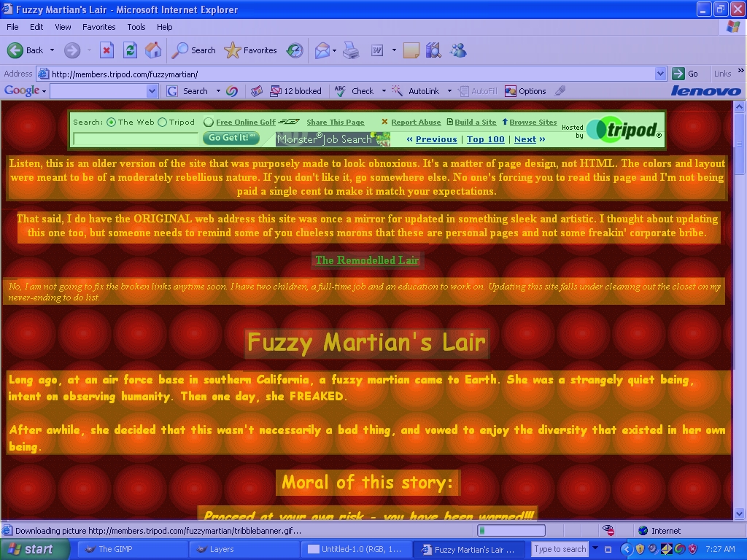Expand the address bar dropdown

660,74
